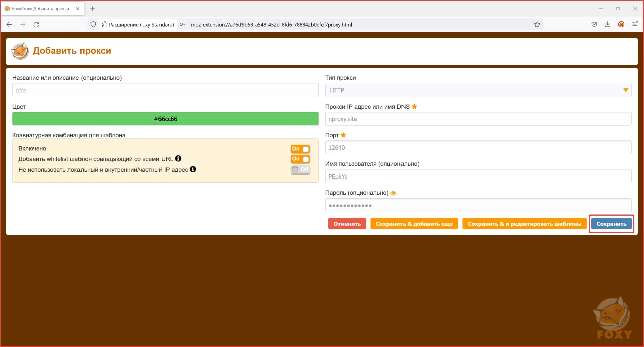Screen dimensions: 644x347
Task: Click the Прокси IP адрес или имя DNS label
Action: pos(367,107)
